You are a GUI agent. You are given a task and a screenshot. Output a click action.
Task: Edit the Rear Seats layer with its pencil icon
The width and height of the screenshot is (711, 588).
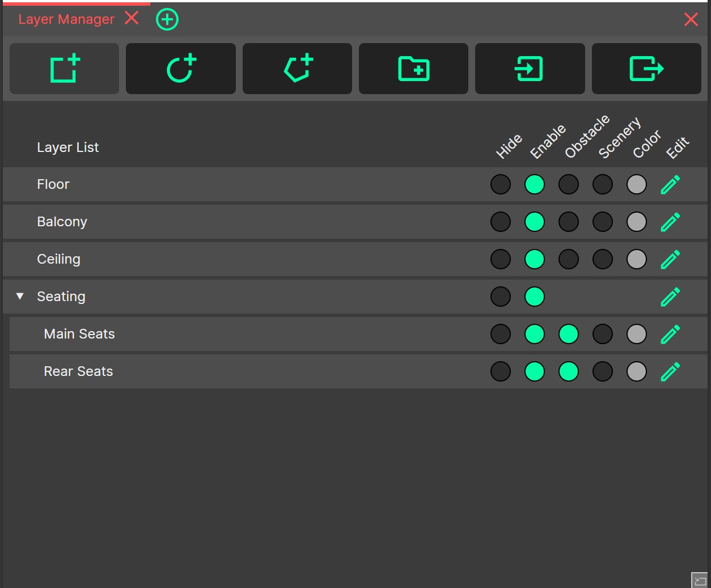click(x=670, y=371)
